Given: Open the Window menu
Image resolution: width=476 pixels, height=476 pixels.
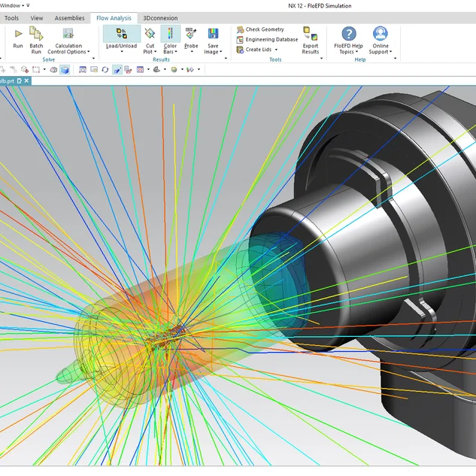Looking at the screenshot, I should coord(12,5).
